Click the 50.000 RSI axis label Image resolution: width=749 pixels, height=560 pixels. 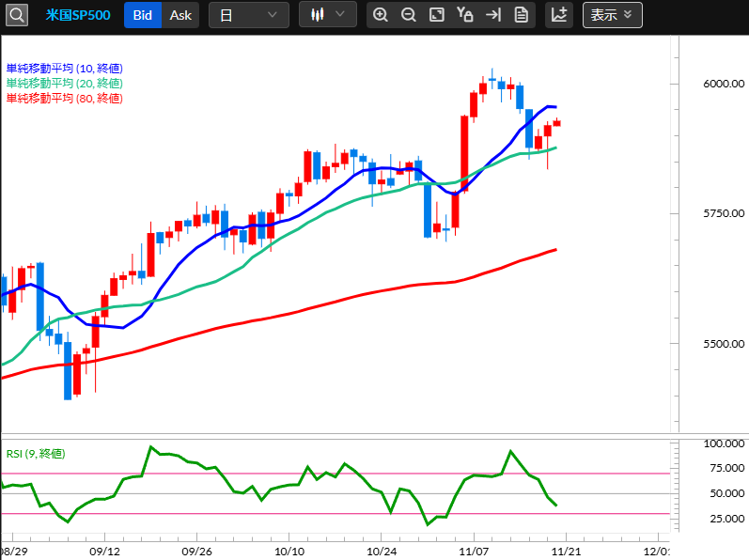pyautogui.click(x=727, y=493)
